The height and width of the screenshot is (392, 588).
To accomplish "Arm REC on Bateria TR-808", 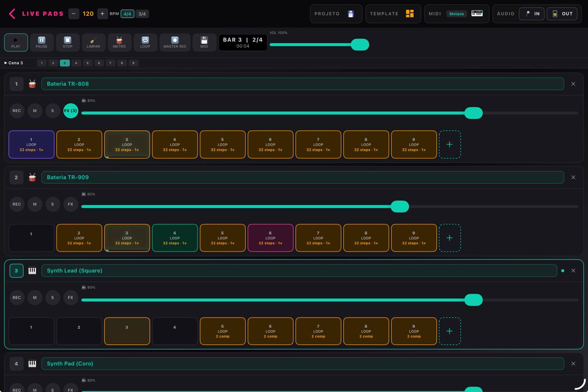I will (x=17, y=111).
